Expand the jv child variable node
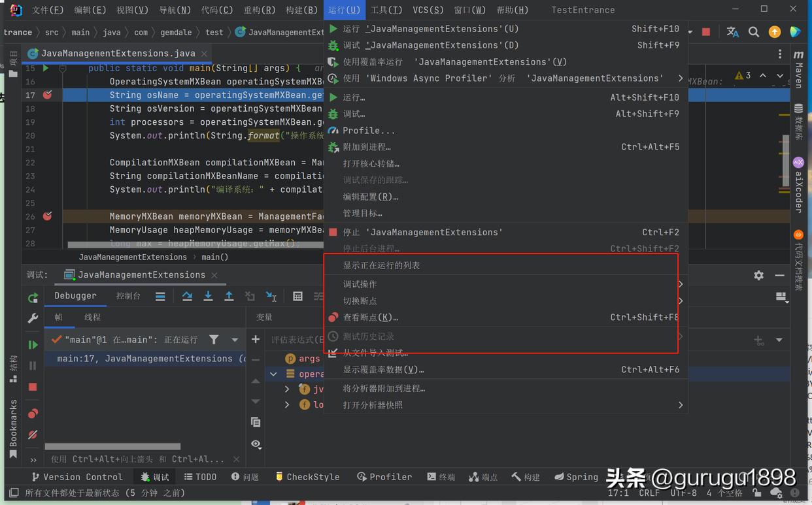 tap(286, 388)
